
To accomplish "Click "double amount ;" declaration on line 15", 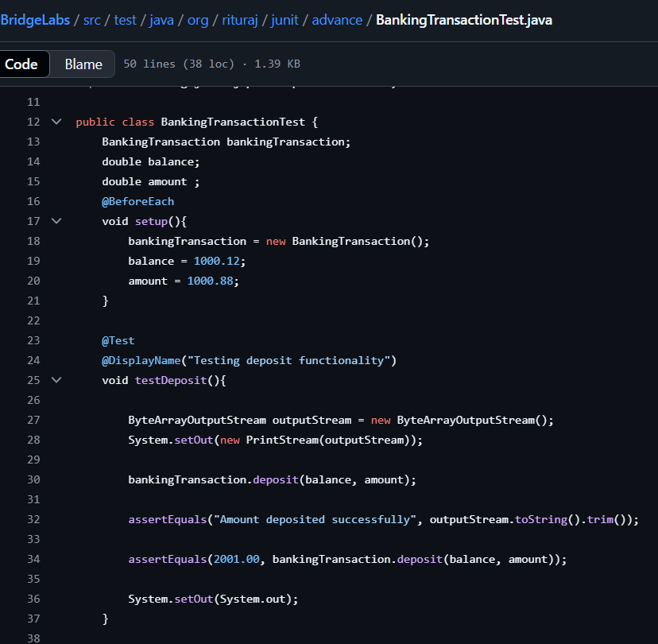I will click(151, 182).
